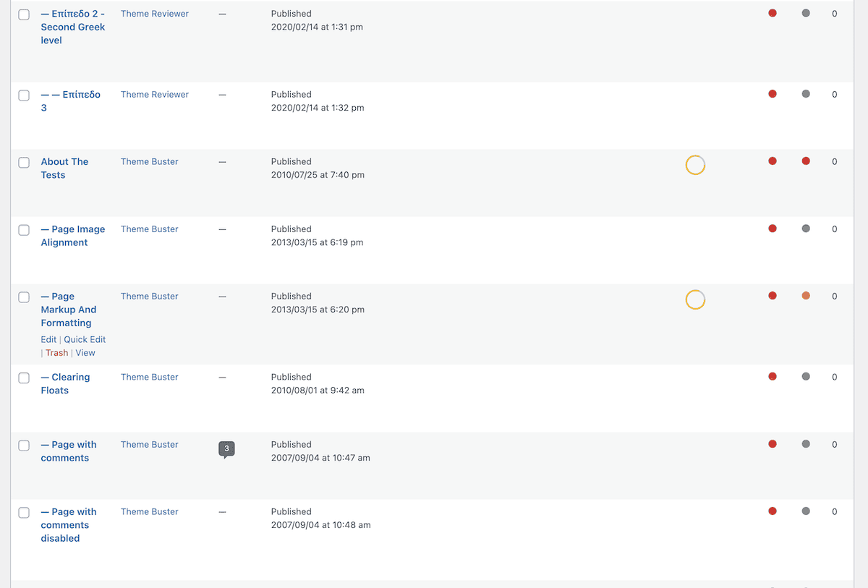This screenshot has height=588, width=868.
Task: Open the Page Image Alignment title link
Action: click(73, 236)
